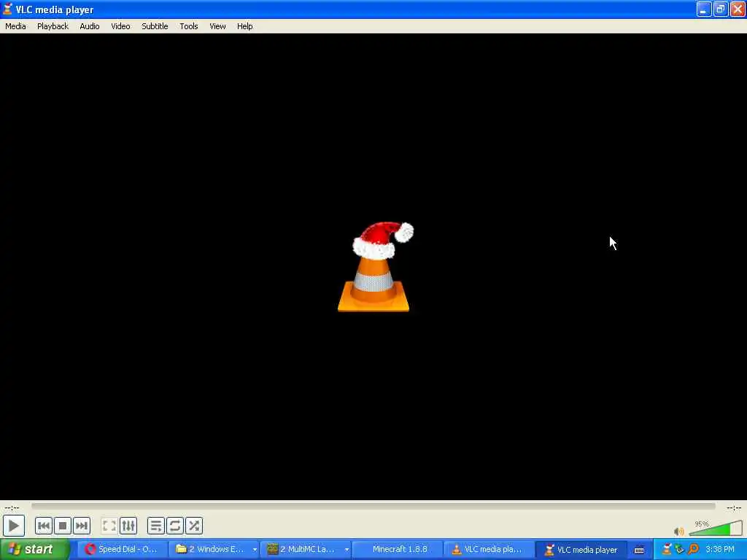747x560 pixels.
Task: Show the playlist panel
Action: tap(156, 526)
